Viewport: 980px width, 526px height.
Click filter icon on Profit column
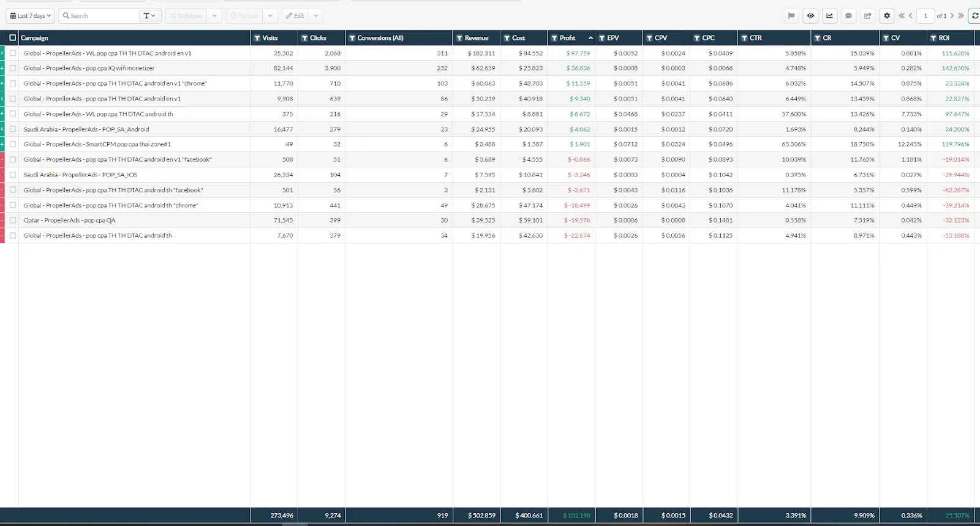[x=554, y=38]
